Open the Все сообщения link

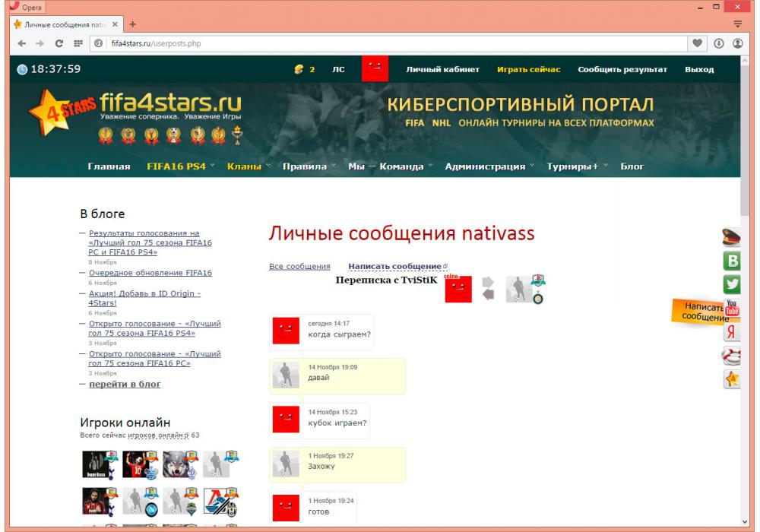(299, 266)
